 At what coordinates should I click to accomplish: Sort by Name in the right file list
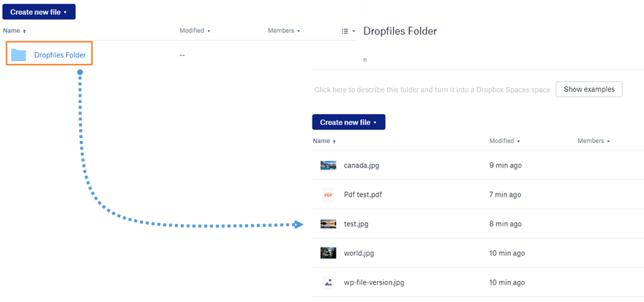coord(324,141)
